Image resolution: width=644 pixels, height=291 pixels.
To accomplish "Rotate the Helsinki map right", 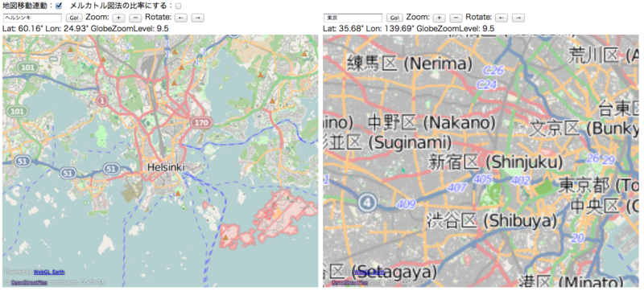I will [x=197, y=18].
